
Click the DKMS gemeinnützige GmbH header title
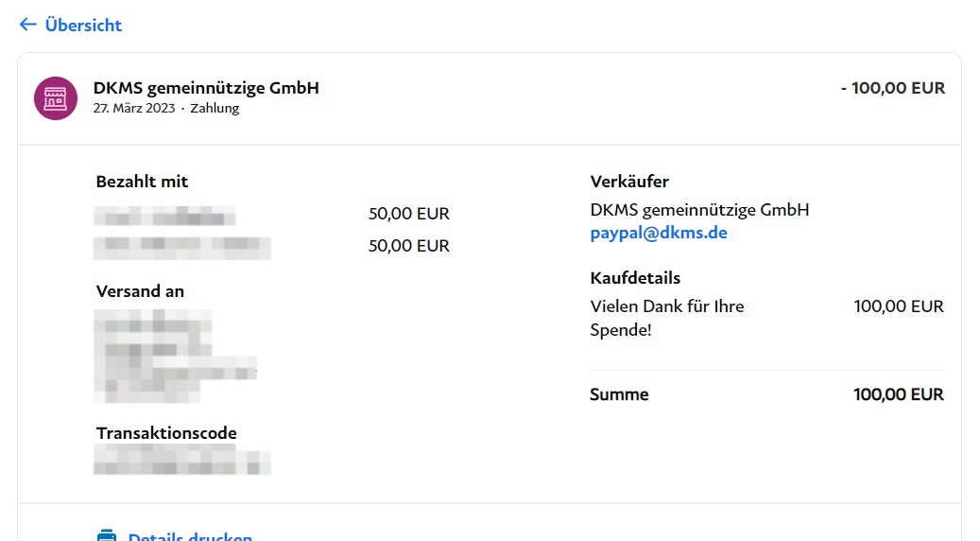[206, 88]
